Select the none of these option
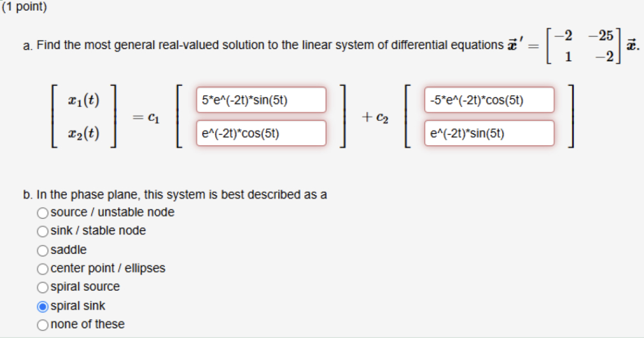The width and height of the screenshot is (644, 338). click(x=42, y=324)
